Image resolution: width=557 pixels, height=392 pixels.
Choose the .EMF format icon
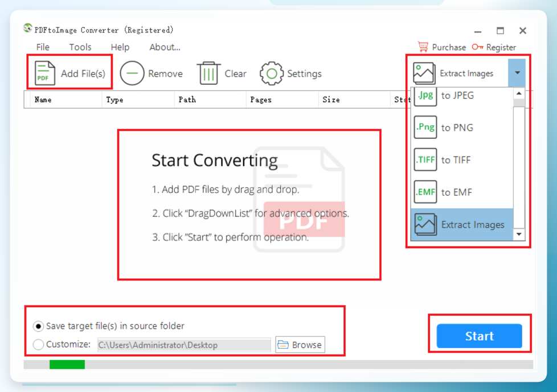tap(425, 192)
